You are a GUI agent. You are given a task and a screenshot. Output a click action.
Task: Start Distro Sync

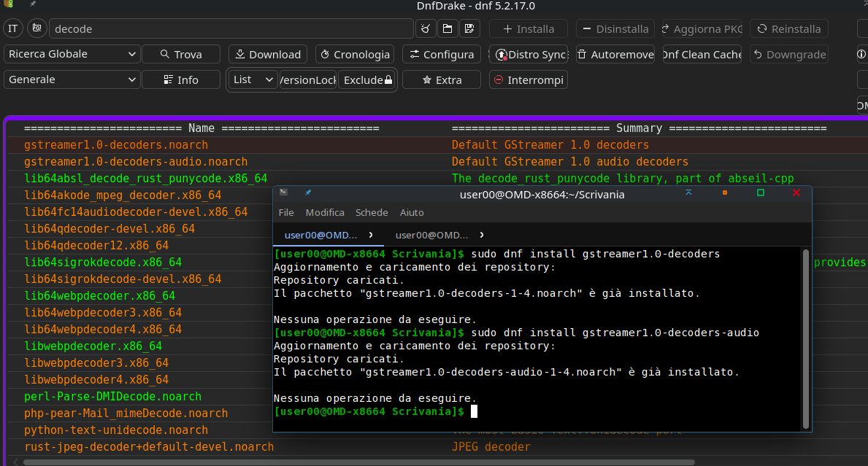529,54
